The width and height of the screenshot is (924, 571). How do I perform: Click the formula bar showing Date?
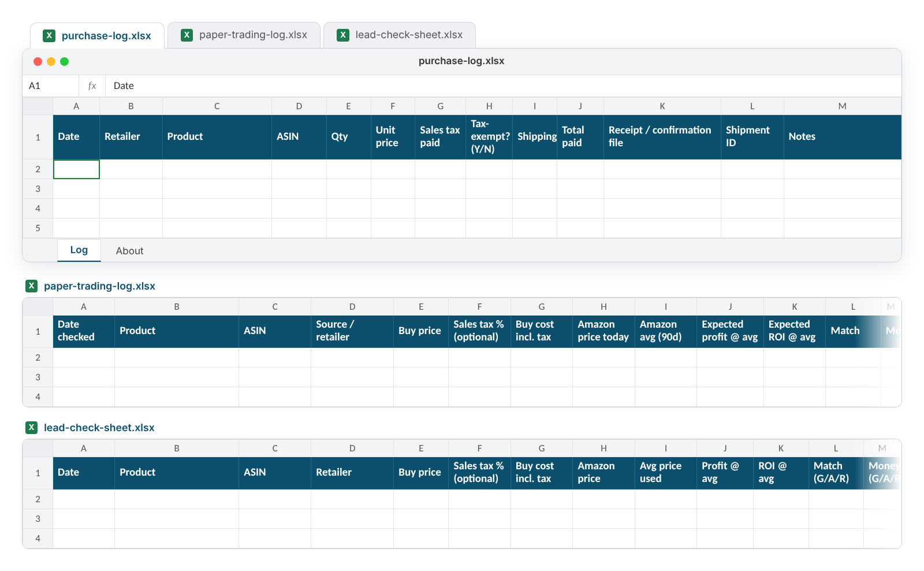[502, 86]
